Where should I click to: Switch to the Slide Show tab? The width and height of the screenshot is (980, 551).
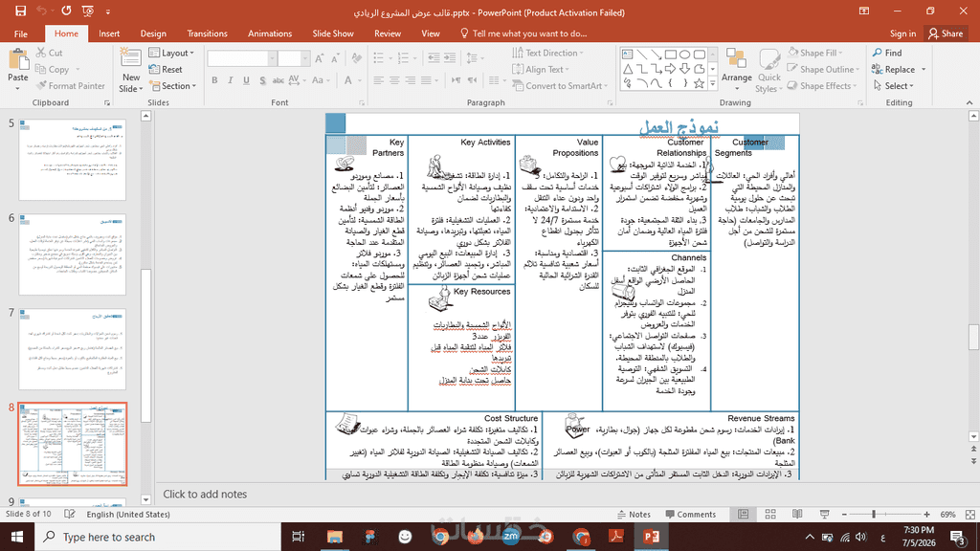pos(333,33)
